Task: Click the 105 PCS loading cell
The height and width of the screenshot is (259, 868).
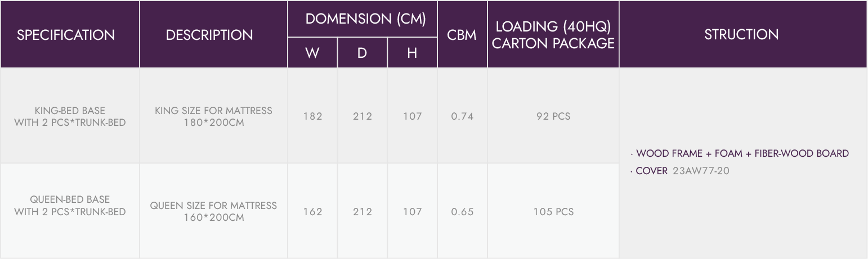Action: [553, 212]
